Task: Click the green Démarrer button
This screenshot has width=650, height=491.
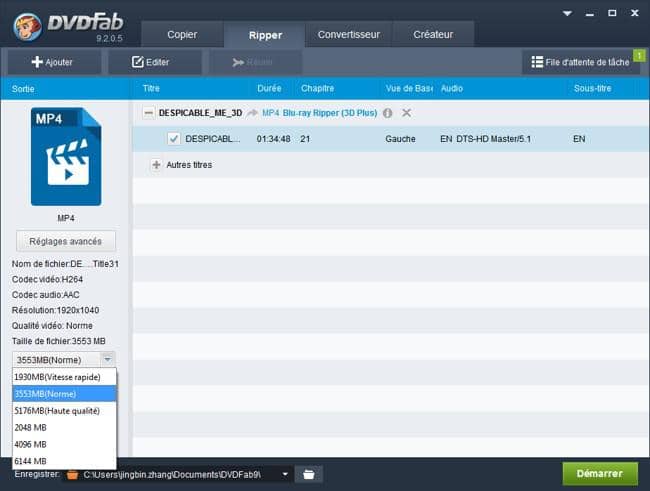Action: pyautogui.click(x=600, y=474)
